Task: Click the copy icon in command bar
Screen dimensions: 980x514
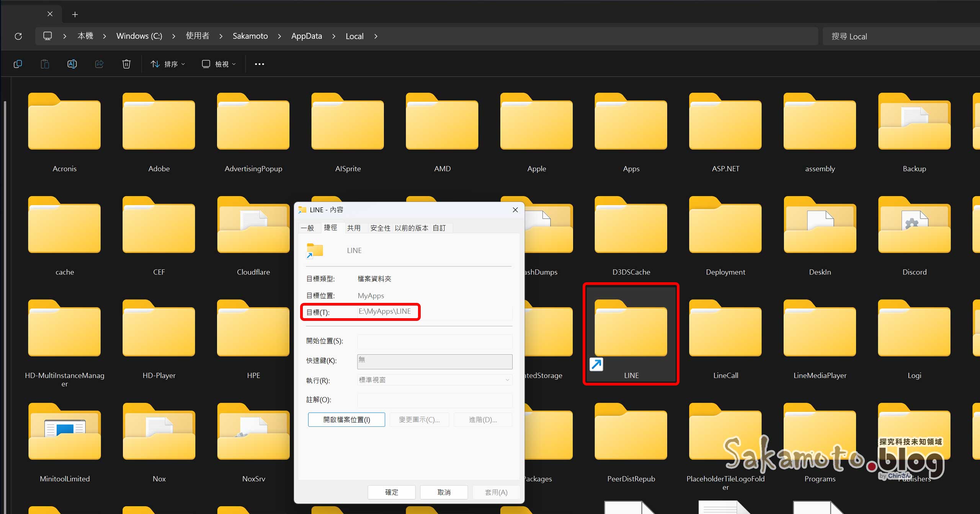Action: [18, 64]
